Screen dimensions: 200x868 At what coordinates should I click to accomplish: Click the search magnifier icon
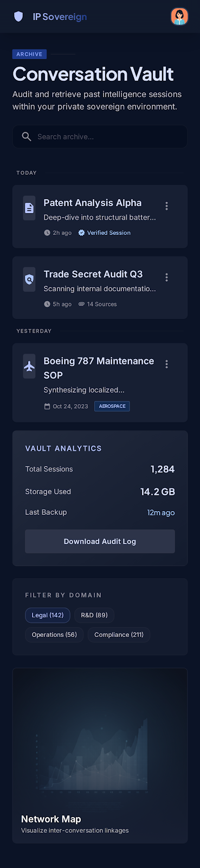[x=26, y=137]
